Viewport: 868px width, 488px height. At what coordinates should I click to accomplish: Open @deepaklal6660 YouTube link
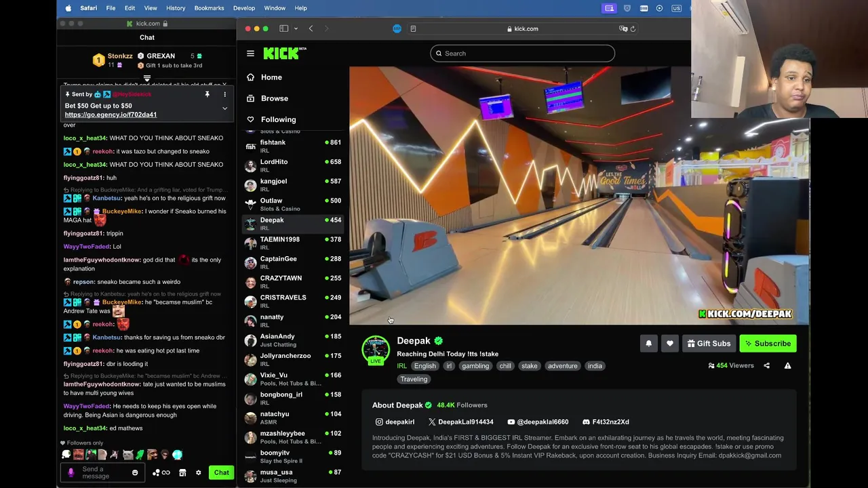click(x=538, y=422)
